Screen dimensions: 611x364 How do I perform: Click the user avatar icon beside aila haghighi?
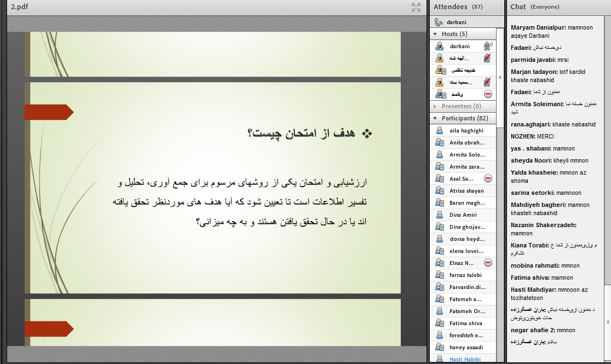[439, 131]
